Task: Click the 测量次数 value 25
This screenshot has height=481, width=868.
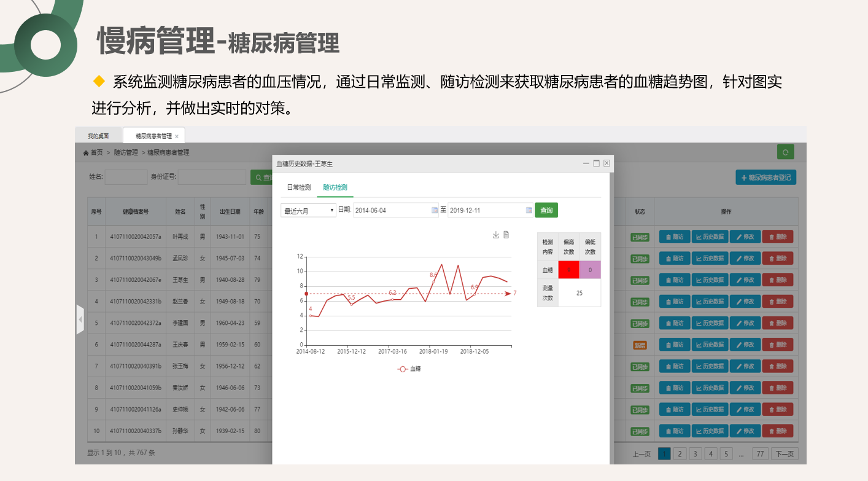Action: click(579, 293)
